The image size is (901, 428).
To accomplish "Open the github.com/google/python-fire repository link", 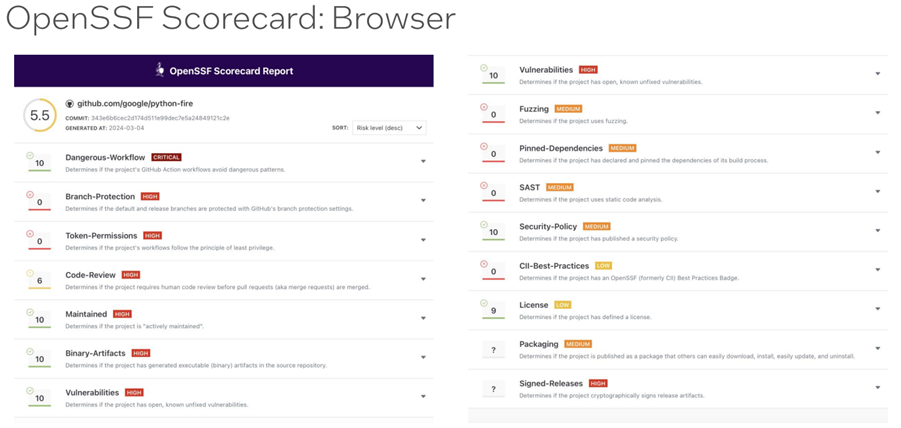I will pos(127,104).
